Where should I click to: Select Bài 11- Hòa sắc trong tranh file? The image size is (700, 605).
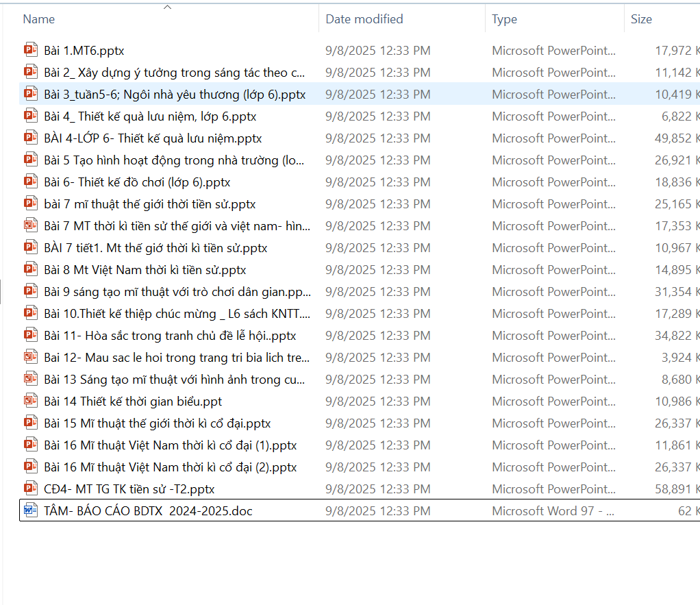click(170, 335)
